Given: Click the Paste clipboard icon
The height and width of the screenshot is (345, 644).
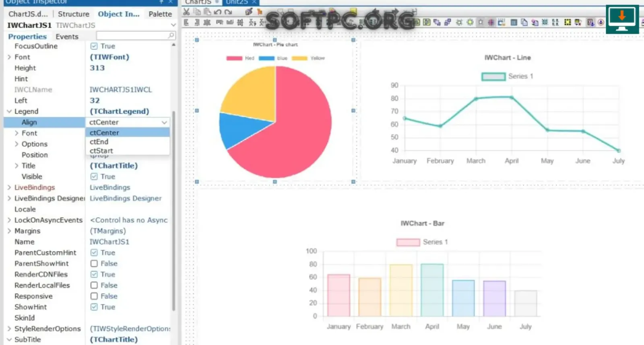Looking at the screenshot, I should [x=207, y=12].
